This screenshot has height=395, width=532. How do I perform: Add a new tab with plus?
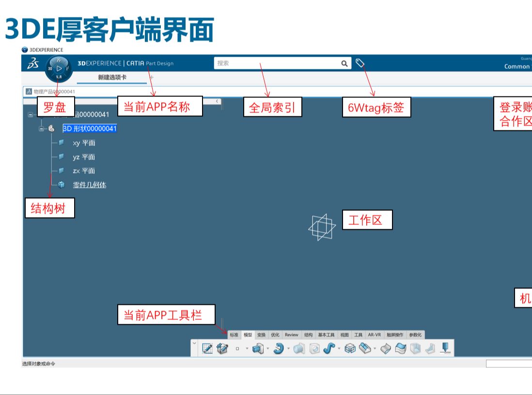click(152, 78)
